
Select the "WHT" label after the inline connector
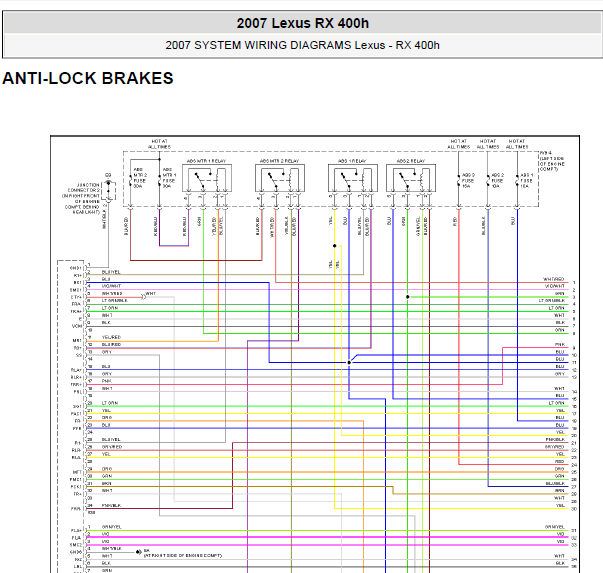[x=151, y=293]
